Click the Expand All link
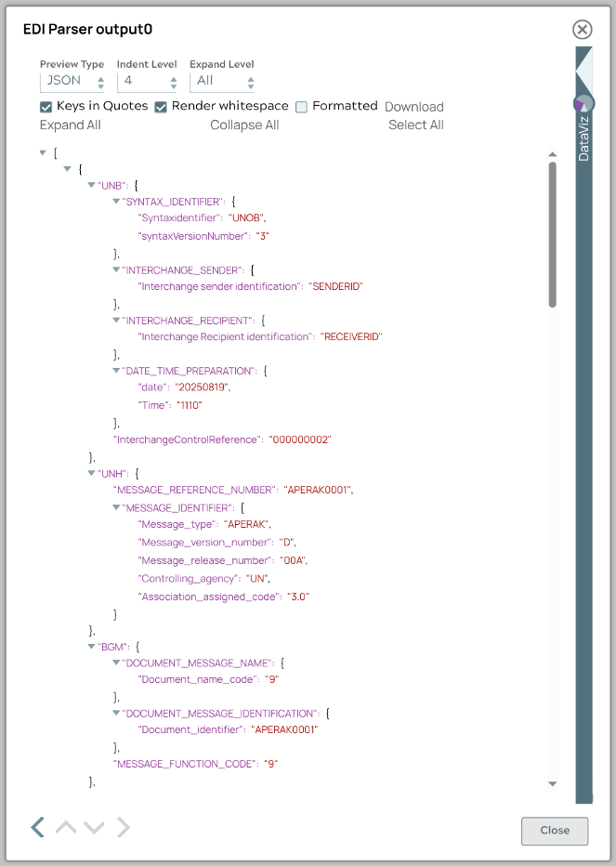616x866 pixels. point(71,125)
